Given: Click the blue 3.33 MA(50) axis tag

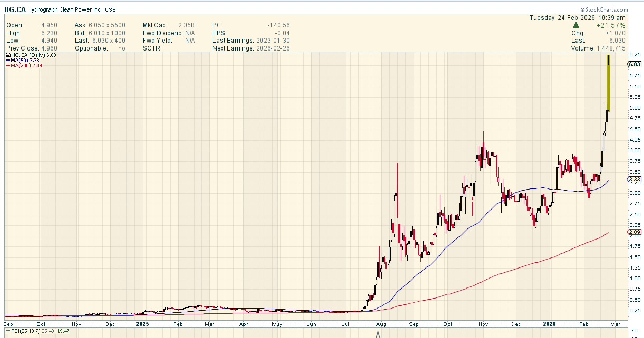Looking at the screenshot, I should [x=634, y=180].
